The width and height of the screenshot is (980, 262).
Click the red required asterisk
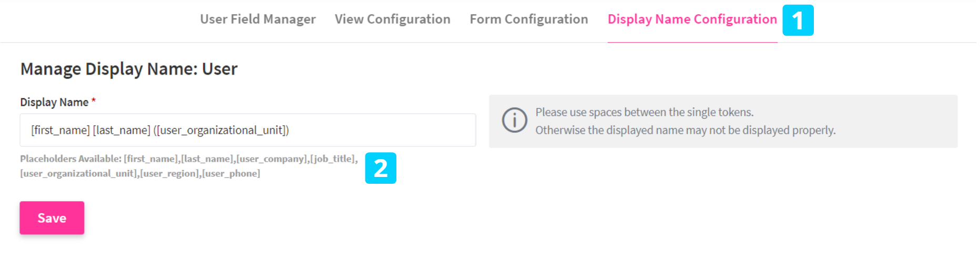click(94, 101)
